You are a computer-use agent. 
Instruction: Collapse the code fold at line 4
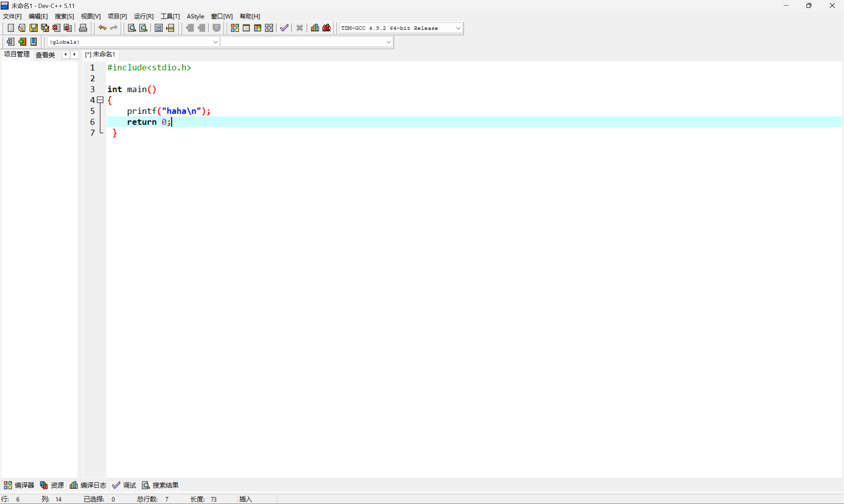coord(100,100)
